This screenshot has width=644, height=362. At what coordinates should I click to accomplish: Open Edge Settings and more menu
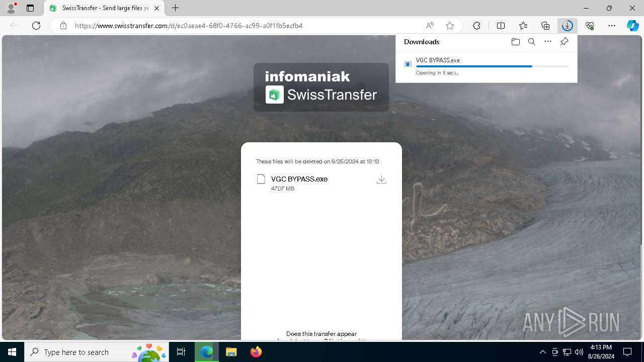click(612, 26)
